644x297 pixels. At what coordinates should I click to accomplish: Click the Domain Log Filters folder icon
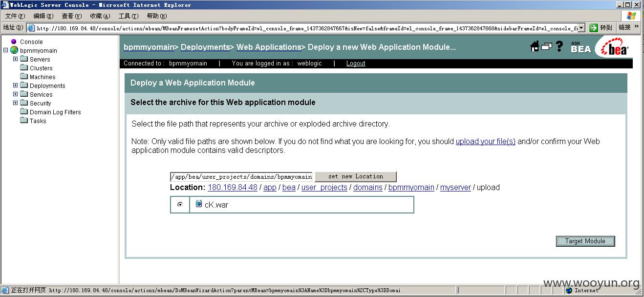(24, 111)
